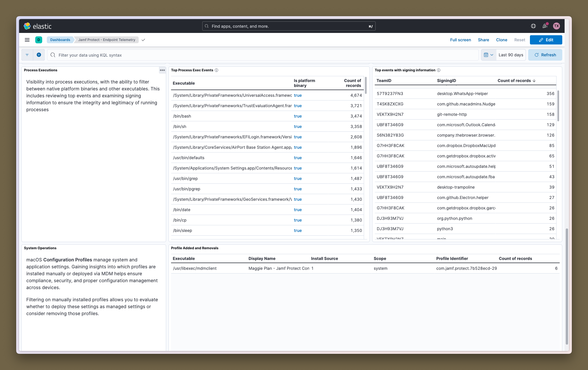Image resolution: width=588 pixels, height=370 pixels.
Task: Open the filter options icon left of the plus
Action: pos(27,55)
